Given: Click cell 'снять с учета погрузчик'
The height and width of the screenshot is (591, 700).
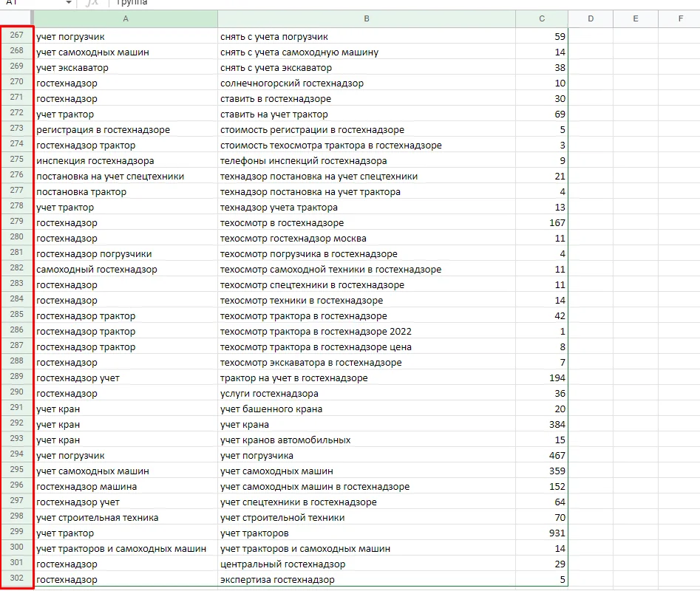Looking at the screenshot, I should pos(367,37).
